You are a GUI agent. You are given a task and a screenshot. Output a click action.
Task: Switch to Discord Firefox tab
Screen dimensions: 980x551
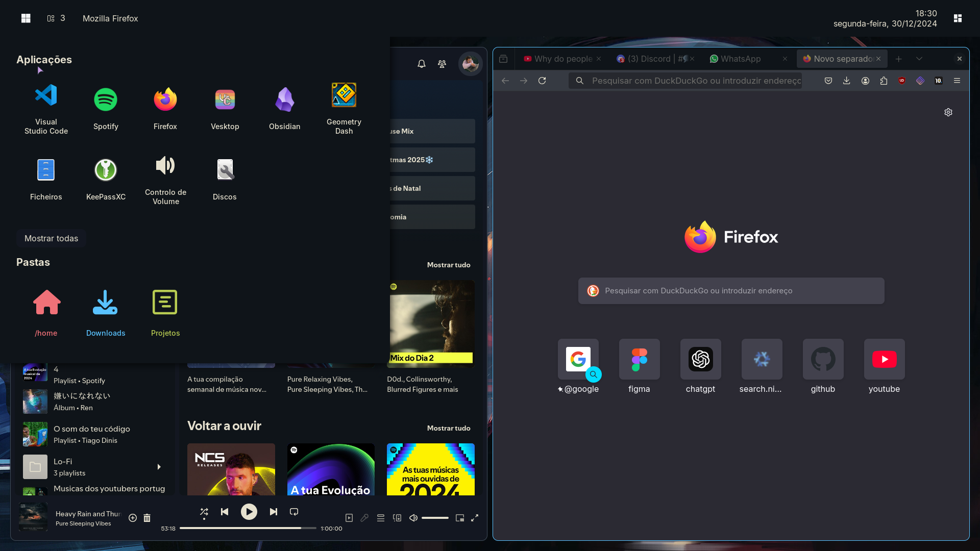(655, 59)
